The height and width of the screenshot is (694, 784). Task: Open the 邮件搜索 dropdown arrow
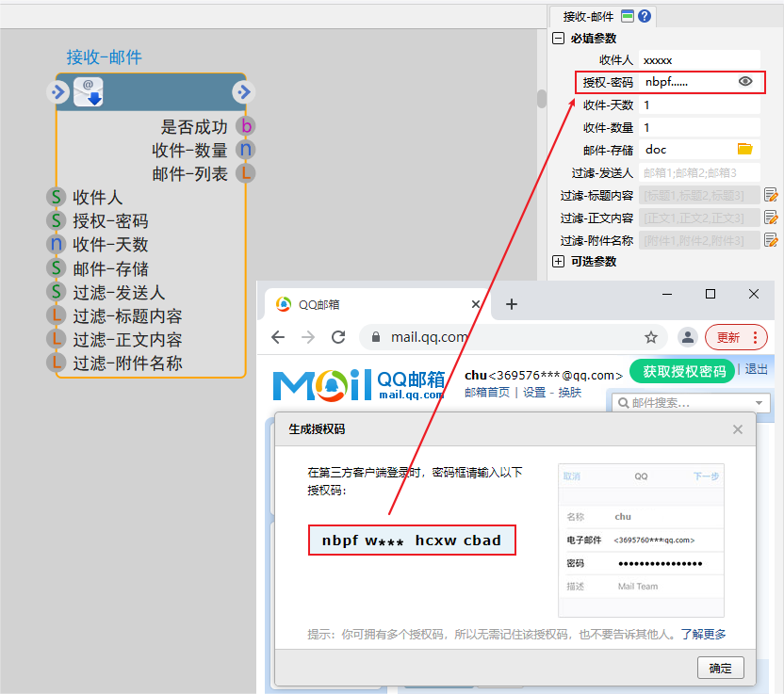(x=760, y=403)
